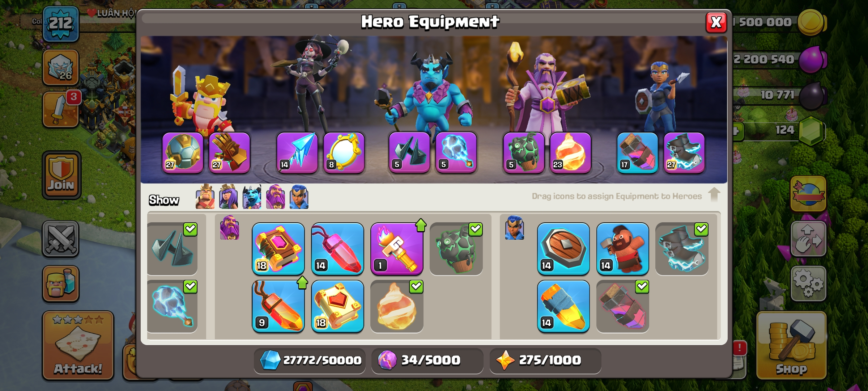
Task: Select the Eternal Tome level 18 equipment
Action: point(278,249)
